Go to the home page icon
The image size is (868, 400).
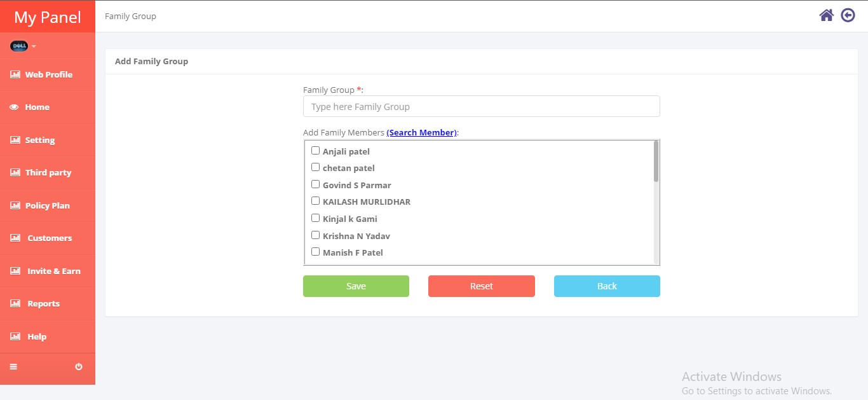click(x=826, y=15)
